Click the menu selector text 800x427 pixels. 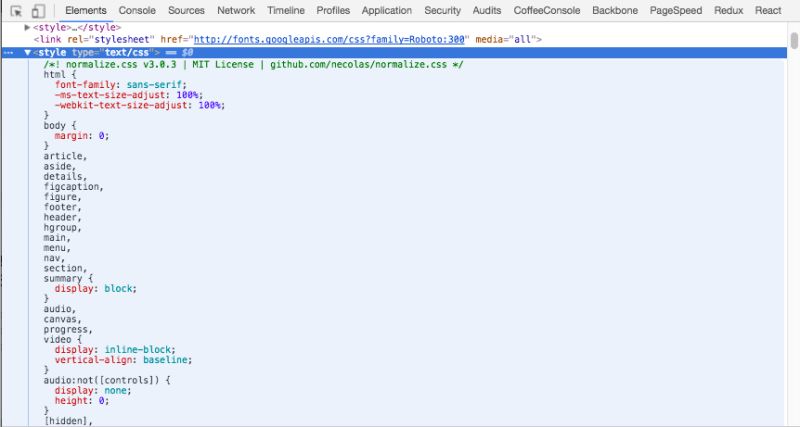coord(57,248)
